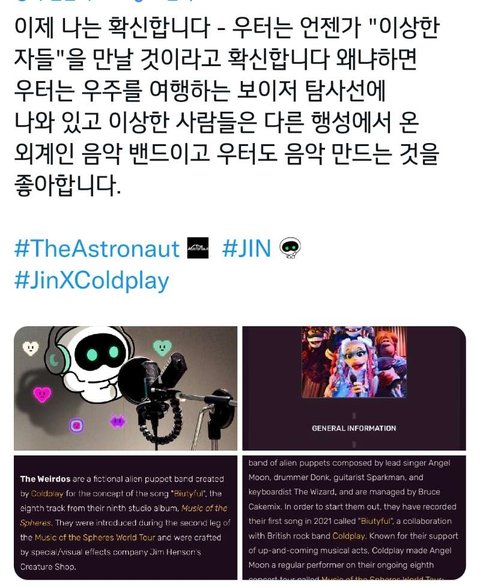
Task: Click the pink heart sticker
Action: pyautogui.click(x=42, y=394)
